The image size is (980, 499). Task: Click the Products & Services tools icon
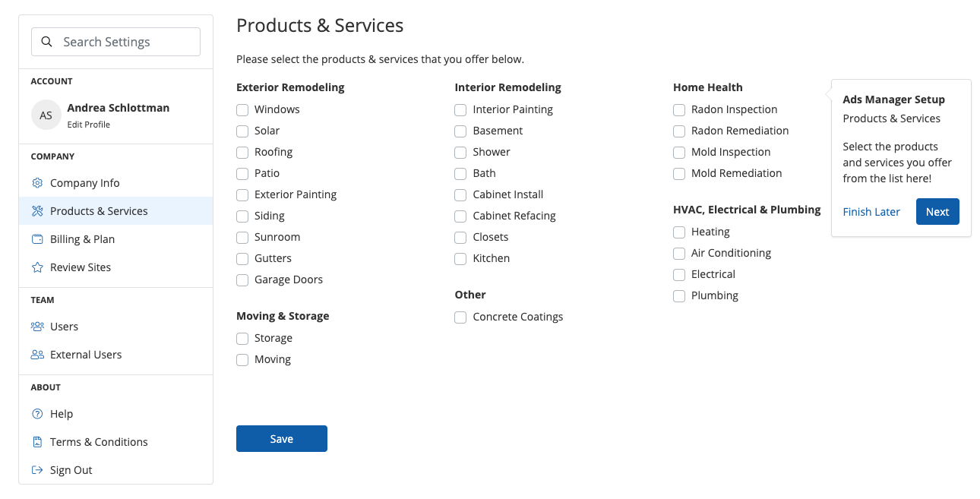coord(37,211)
